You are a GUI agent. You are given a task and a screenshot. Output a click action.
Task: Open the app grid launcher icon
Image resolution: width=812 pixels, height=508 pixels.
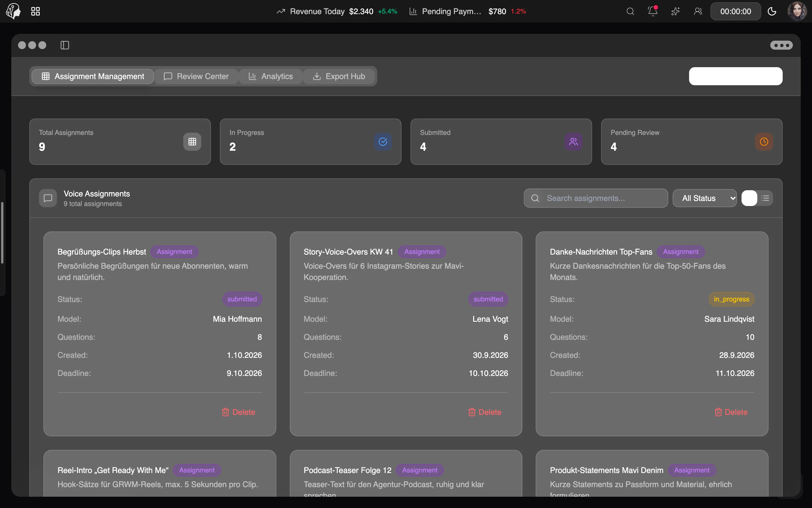click(35, 11)
